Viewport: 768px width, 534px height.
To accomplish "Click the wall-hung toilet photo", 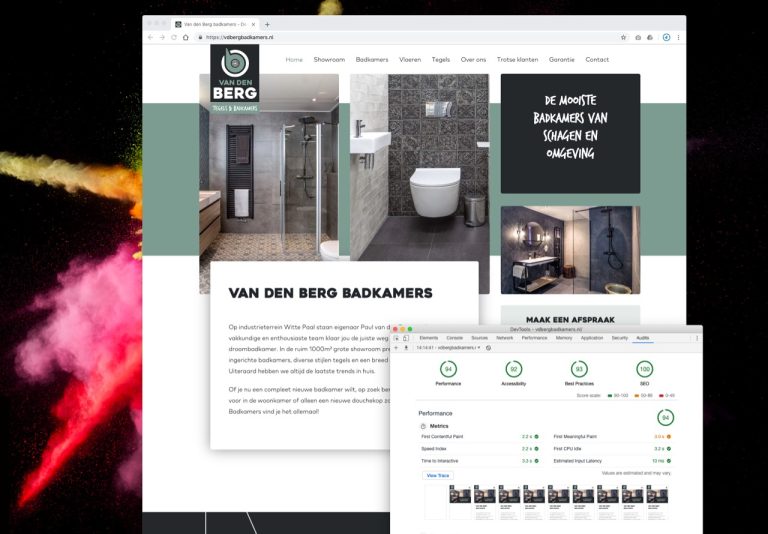I will [x=419, y=167].
